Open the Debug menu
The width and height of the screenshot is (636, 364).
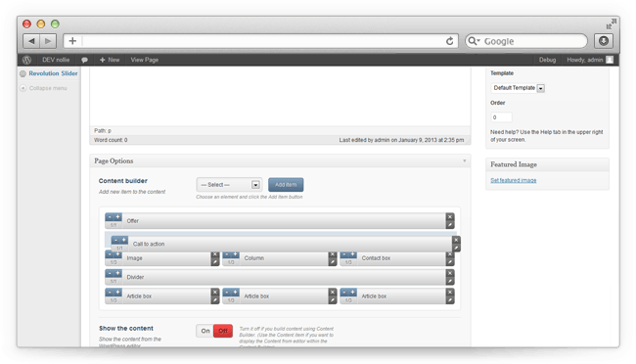click(547, 60)
